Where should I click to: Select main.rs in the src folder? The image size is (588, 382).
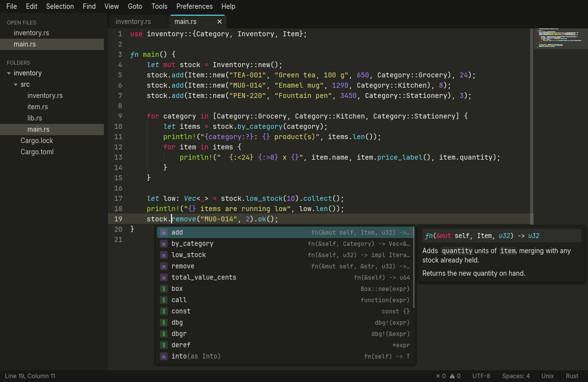52,129
